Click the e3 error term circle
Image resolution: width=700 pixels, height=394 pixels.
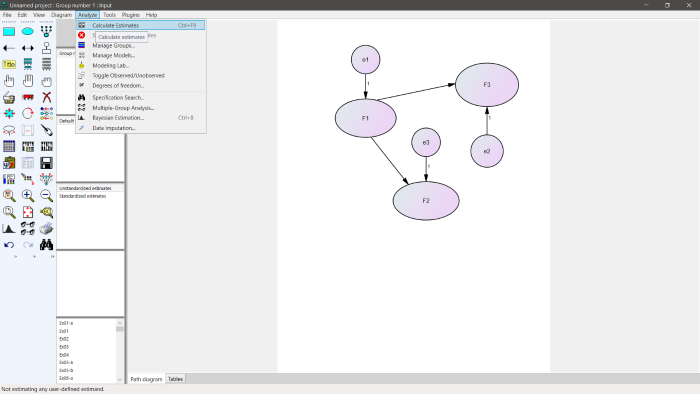click(x=426, y=142)
